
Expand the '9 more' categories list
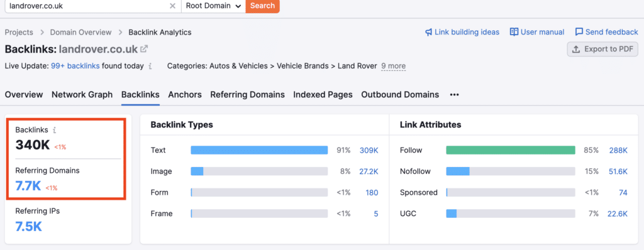[x=393, y=66]
